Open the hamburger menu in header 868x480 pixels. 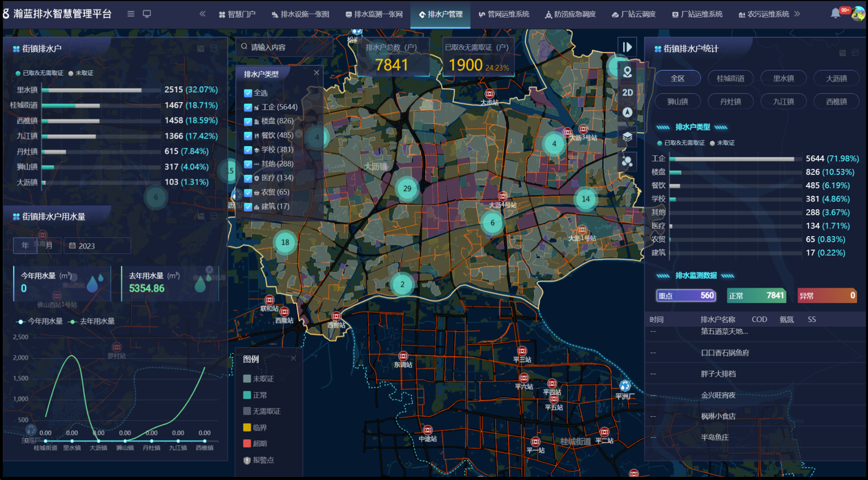131,14
